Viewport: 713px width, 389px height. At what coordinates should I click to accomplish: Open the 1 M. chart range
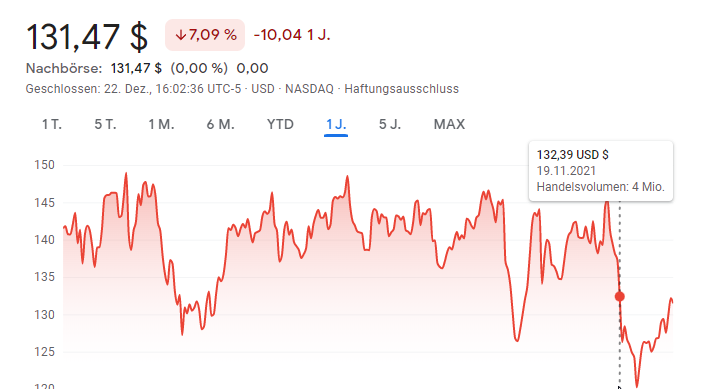click(x=161, y=124)
